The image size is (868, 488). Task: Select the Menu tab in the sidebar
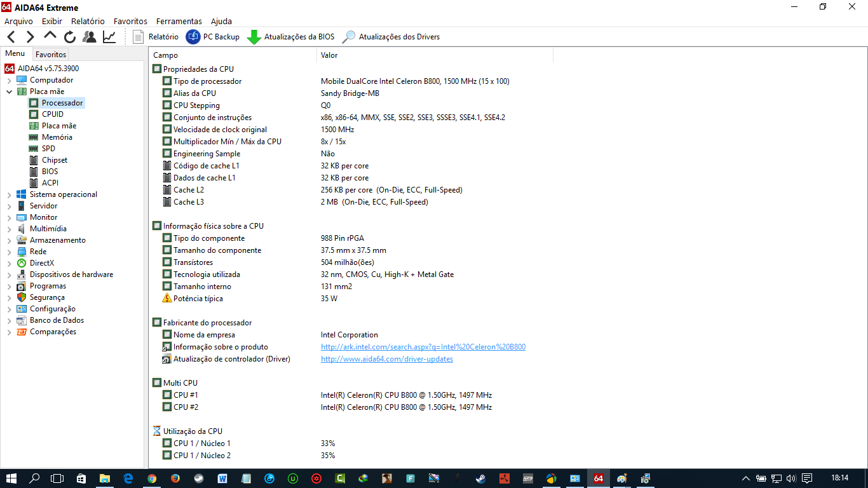point(15,54)
